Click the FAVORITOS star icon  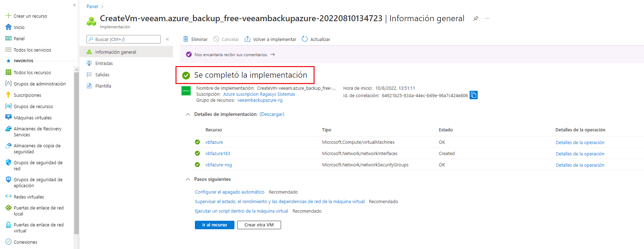pyautogui.click(x=8, y=61)
